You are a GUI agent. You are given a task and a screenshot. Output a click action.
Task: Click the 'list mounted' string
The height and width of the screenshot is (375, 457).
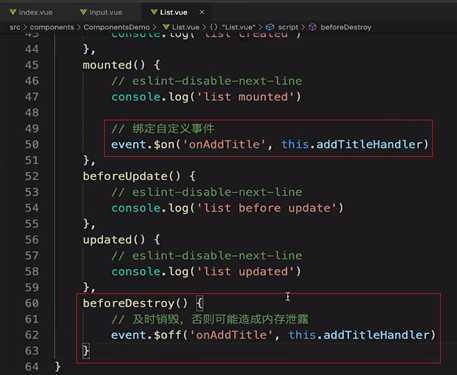click(x=246, y=97)
